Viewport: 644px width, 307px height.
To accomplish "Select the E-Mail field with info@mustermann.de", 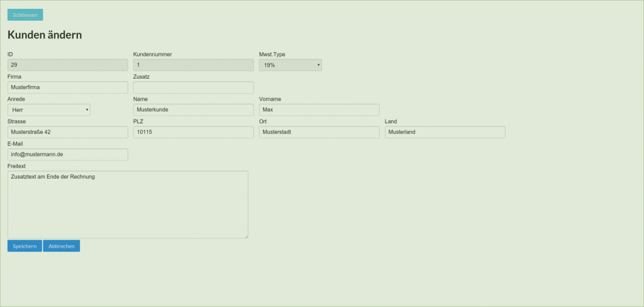I will pos(67,154).
